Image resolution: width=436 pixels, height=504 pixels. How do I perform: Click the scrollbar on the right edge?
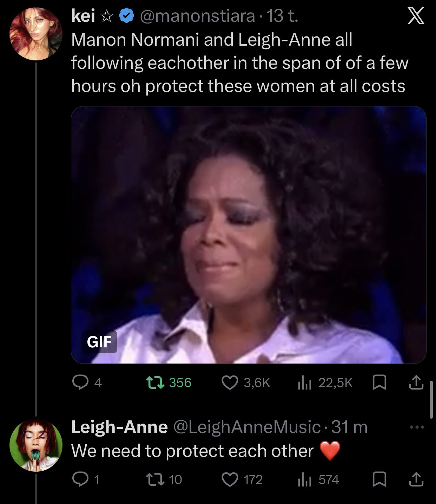point(431,400)
